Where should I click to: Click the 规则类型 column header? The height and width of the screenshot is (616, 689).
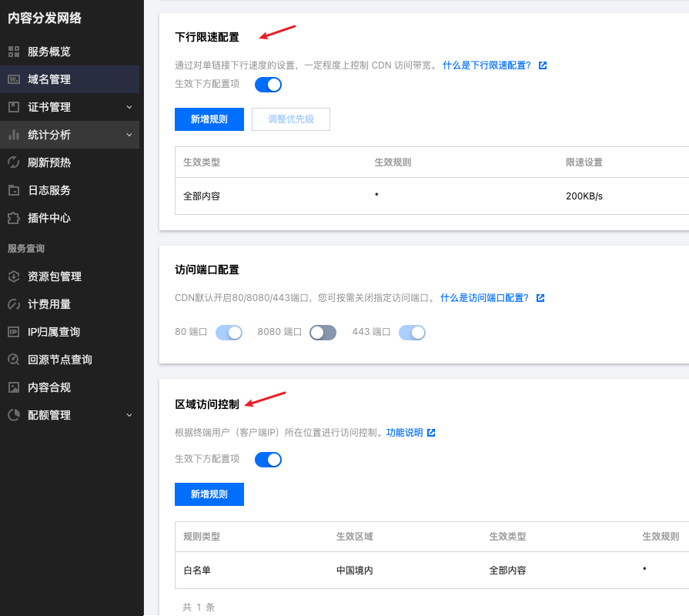click(202, 537)
